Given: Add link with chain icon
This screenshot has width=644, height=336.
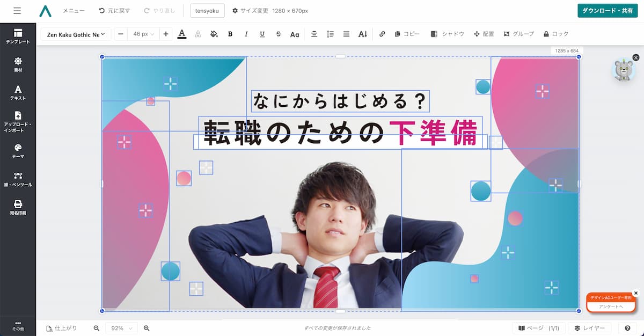Looking at the screenshot, I should (x=382, y=34).
